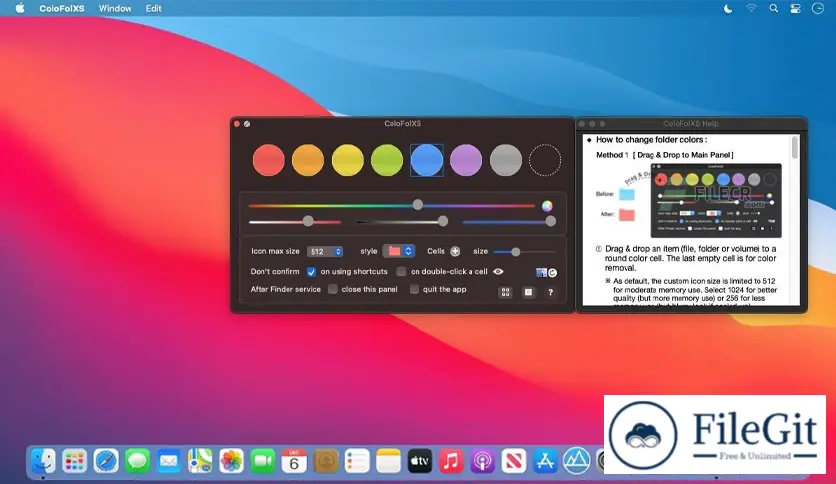836x484 pixels.
Task: Click the Finder refresh icon
Action: pyautogui.click(x=546, y=272)
